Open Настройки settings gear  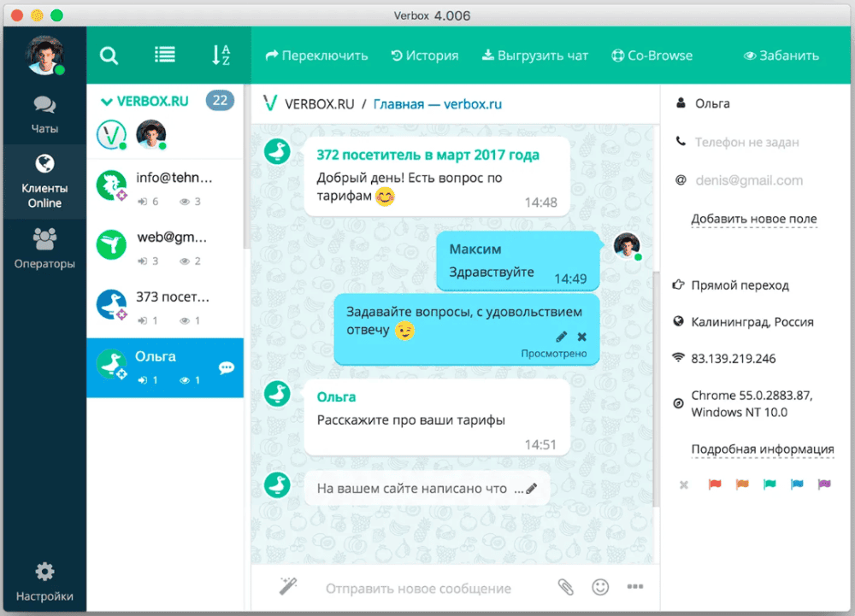pyautogui.click(x=44, y=582)
